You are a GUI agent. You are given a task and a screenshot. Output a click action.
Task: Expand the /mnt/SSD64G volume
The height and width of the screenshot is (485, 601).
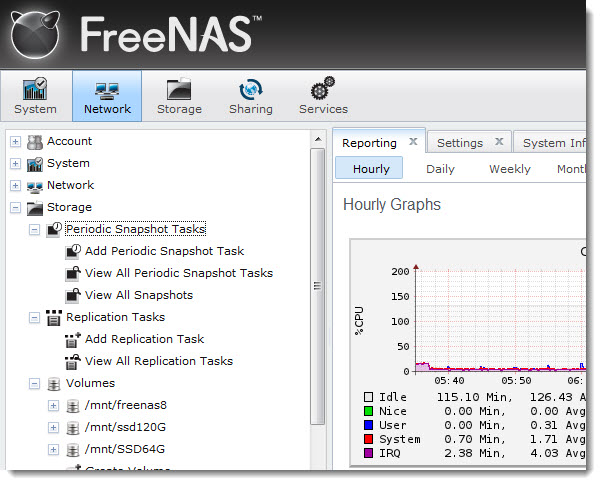click(54, 449)
